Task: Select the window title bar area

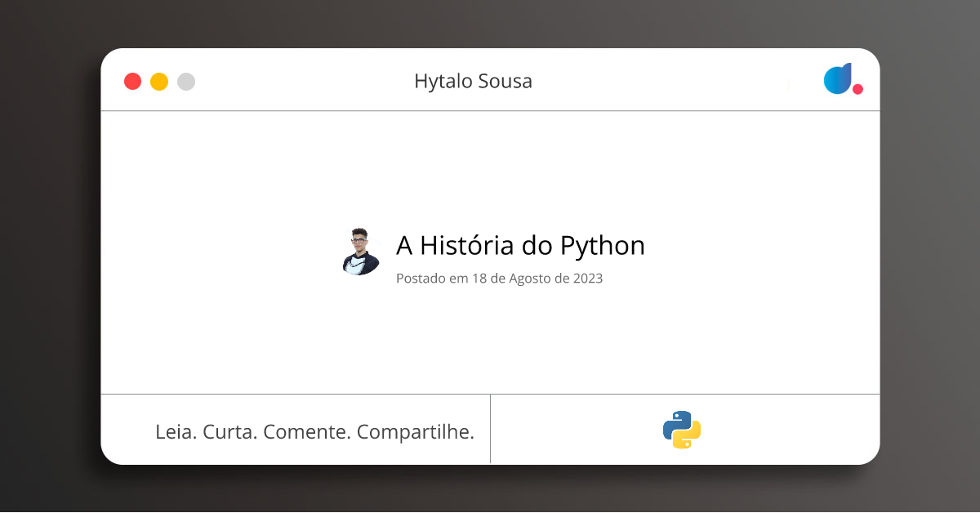Action: 490,81
